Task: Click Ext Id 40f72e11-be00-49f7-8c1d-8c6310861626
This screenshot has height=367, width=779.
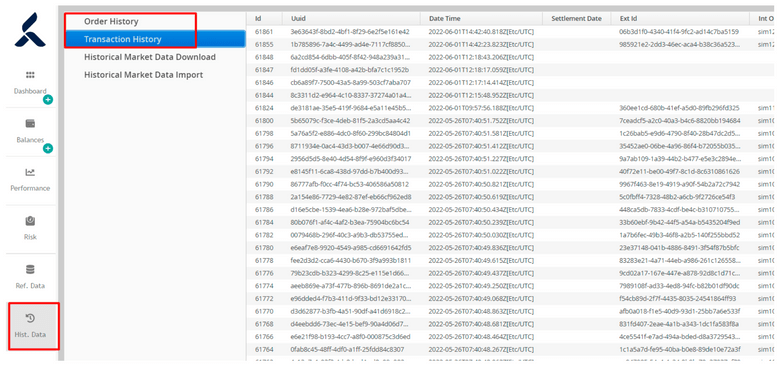Action: tap(680, 171)
